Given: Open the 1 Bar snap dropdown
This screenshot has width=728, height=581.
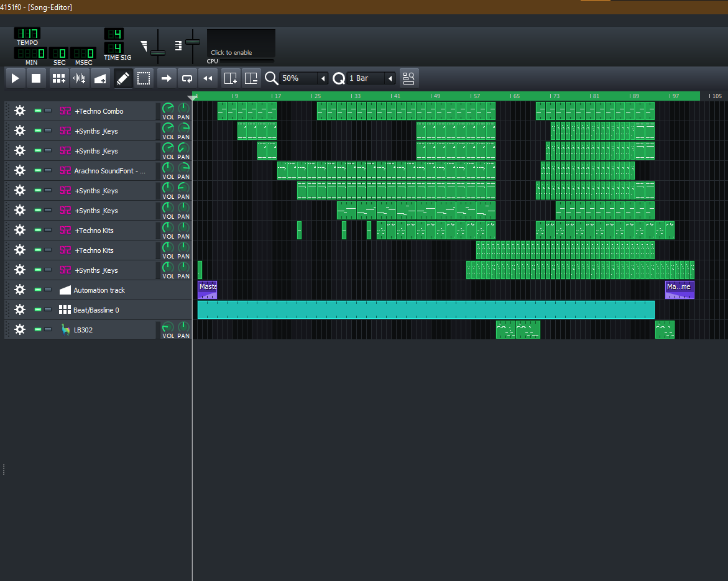Looking at the screenshot, I should (371, 78).
